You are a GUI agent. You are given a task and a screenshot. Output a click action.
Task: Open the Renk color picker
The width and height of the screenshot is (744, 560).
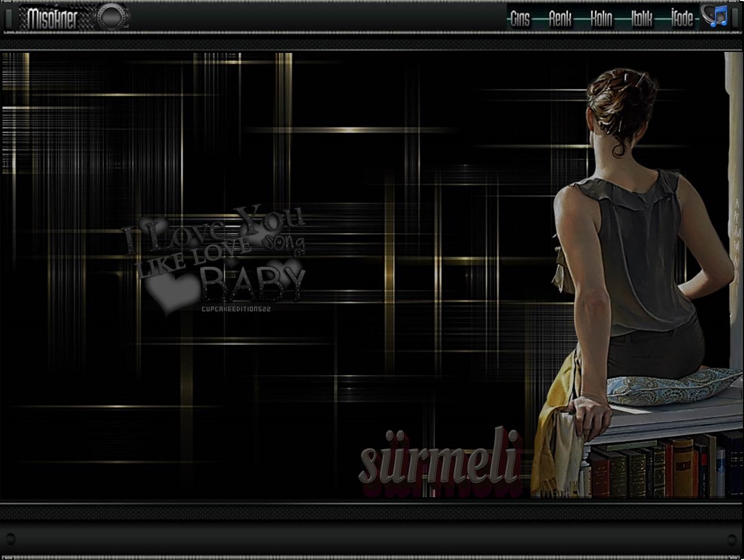560,19
